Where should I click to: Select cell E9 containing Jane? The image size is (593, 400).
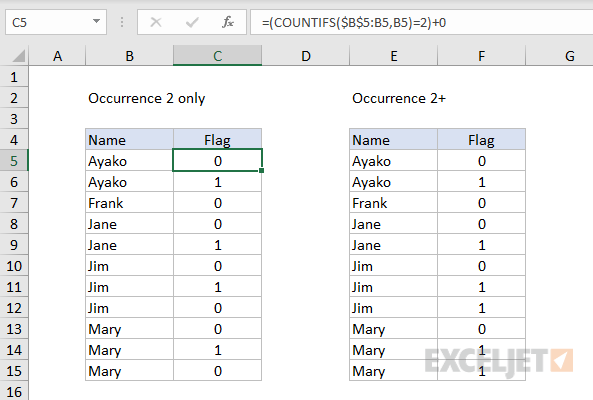point(394,245)
